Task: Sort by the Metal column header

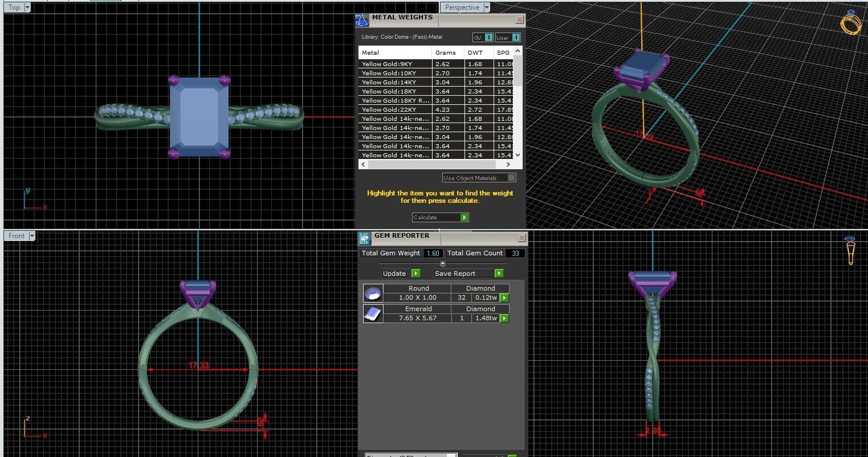Action: click(x=395, y=52)
